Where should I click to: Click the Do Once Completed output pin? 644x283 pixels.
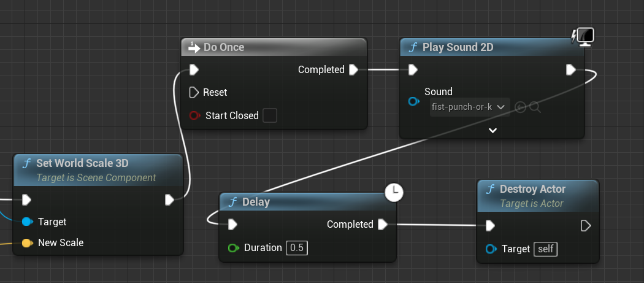[354, 70]
